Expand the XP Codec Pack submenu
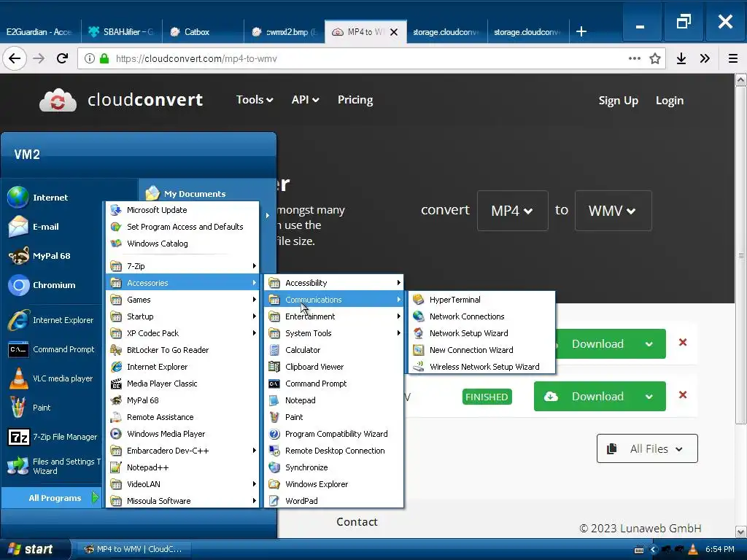Screen dimensions: 747x560 click(182, 332)
